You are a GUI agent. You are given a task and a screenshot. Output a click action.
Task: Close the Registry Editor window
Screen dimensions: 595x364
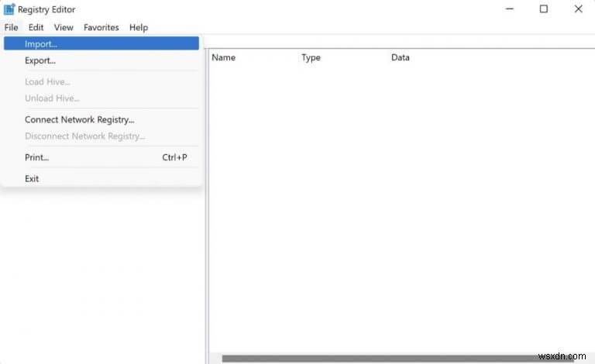578,9
